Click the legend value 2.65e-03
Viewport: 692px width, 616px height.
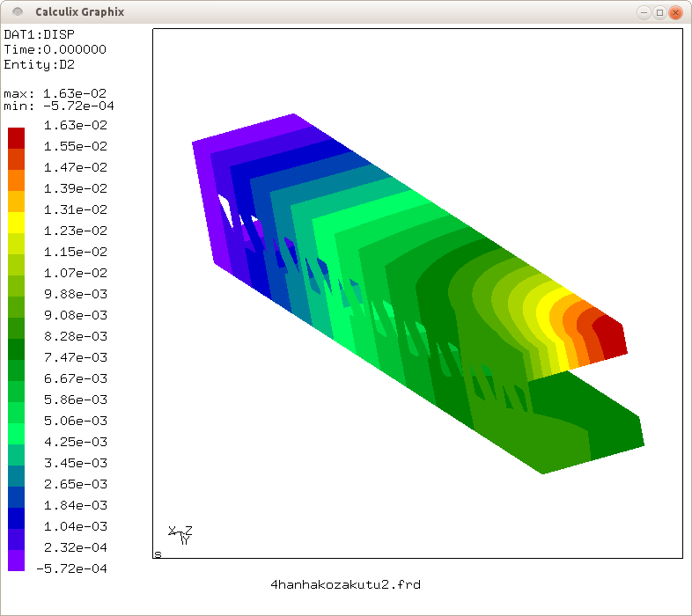coord(76,485)
